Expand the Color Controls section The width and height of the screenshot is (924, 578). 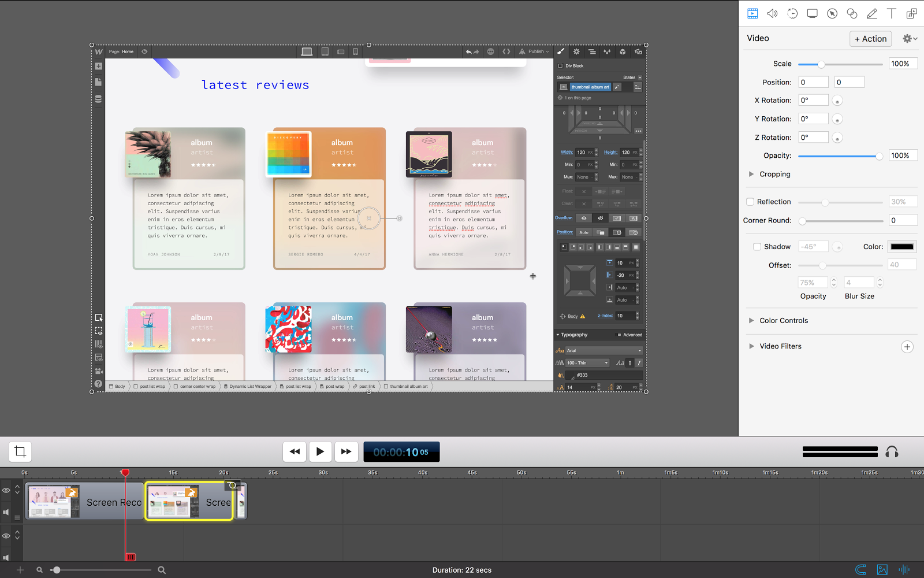point(751,321)
